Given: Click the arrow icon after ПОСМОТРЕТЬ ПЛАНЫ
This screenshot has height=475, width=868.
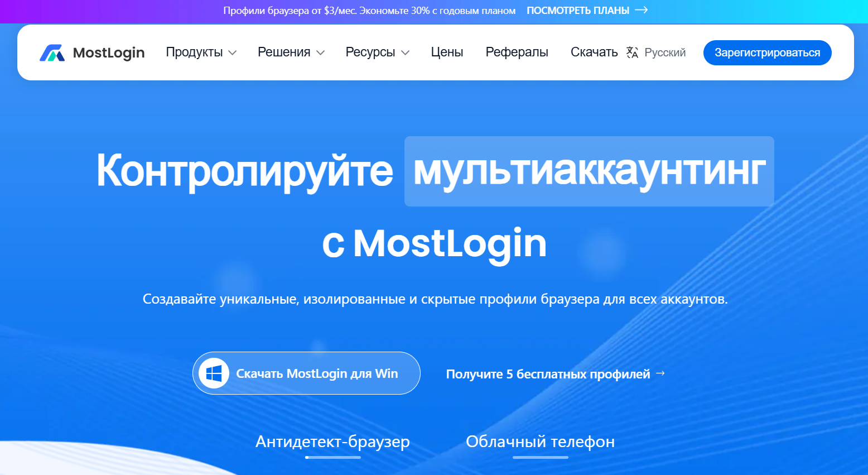Looking at the screenshot, I should coord(642,10).
